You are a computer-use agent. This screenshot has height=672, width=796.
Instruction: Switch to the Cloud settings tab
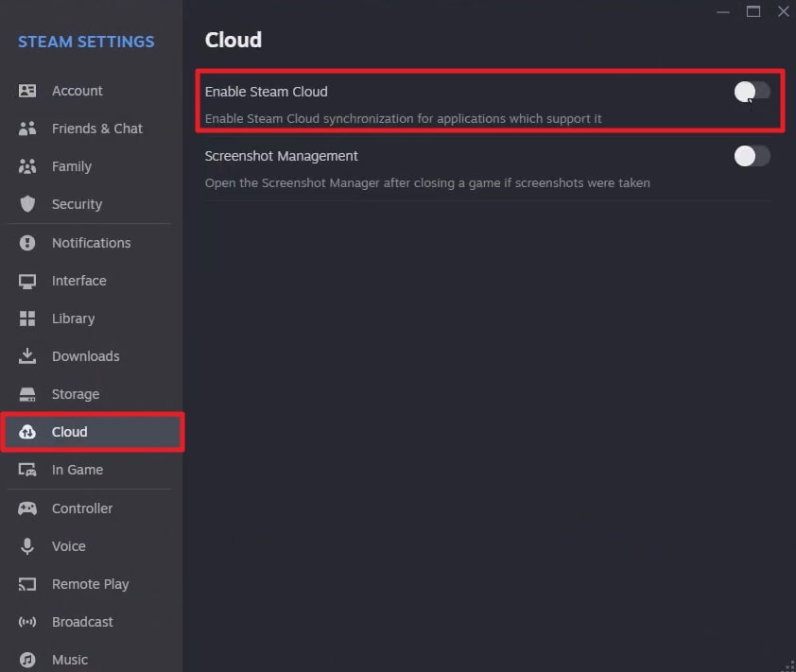coord(69,432)
